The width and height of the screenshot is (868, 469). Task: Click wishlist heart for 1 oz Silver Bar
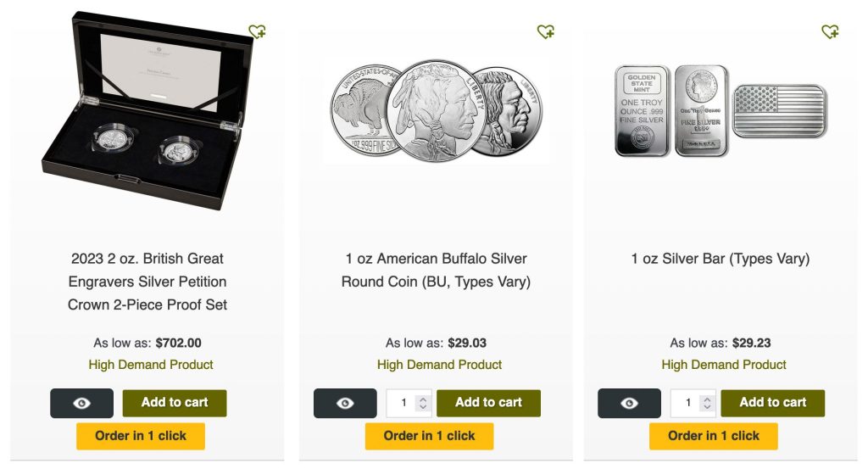point(830,32)
